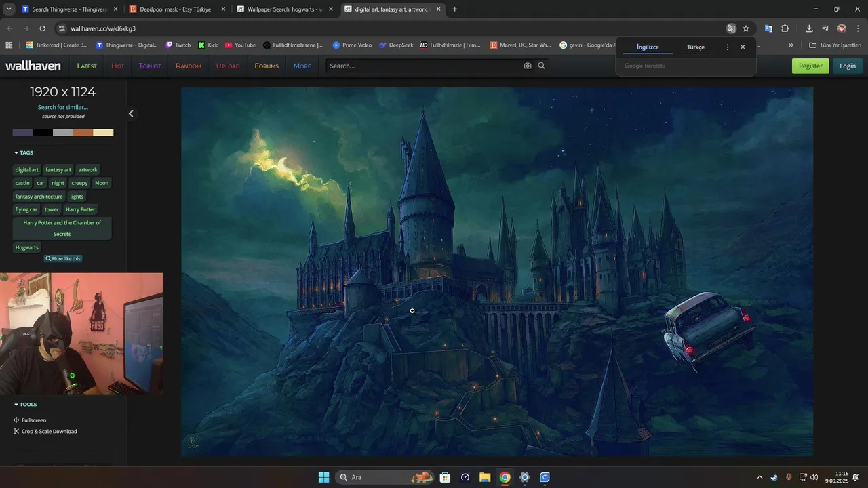Click the fantasy architecture tag
868x488 pixels.
point(39,197)
